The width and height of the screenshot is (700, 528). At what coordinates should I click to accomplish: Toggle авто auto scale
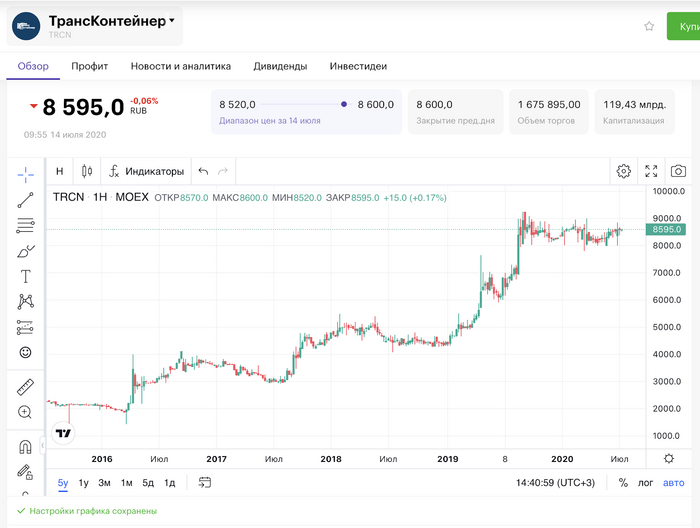click(674, 482)
